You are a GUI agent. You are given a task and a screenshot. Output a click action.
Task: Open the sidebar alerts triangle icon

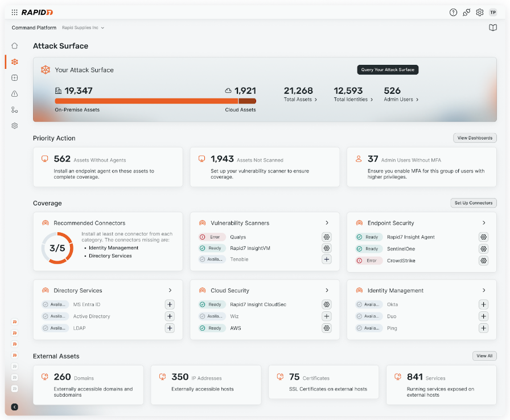point(15,94)
